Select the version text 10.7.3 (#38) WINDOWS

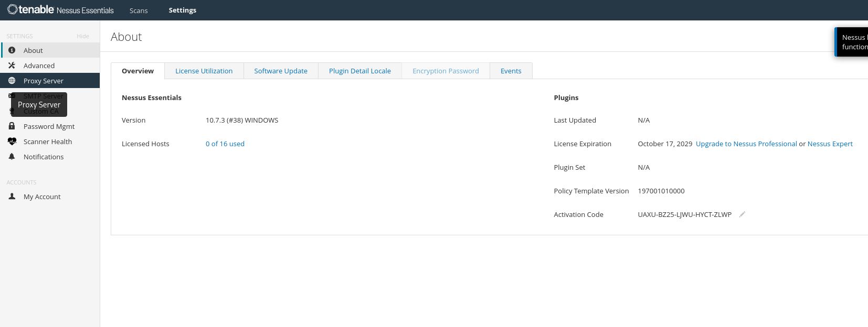point(242,120)
